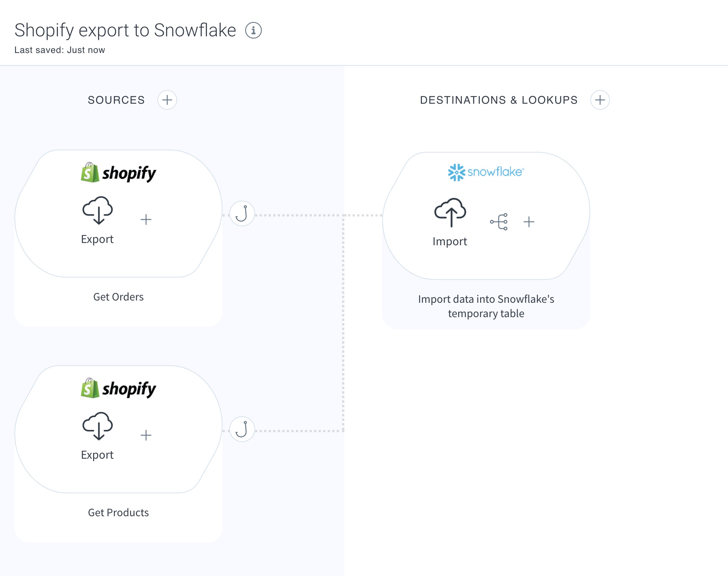
Task: Click the DESTINATIONS & LOOKUPS heading
Action: (x=499, y=100)
